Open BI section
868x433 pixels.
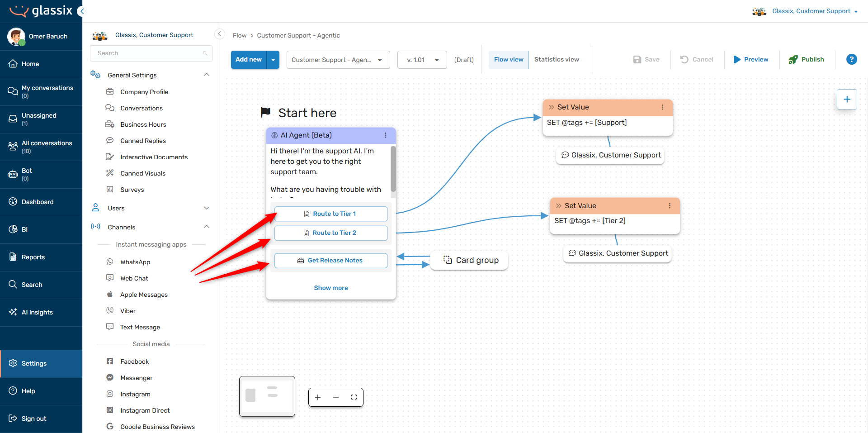(x=41, y=230)
